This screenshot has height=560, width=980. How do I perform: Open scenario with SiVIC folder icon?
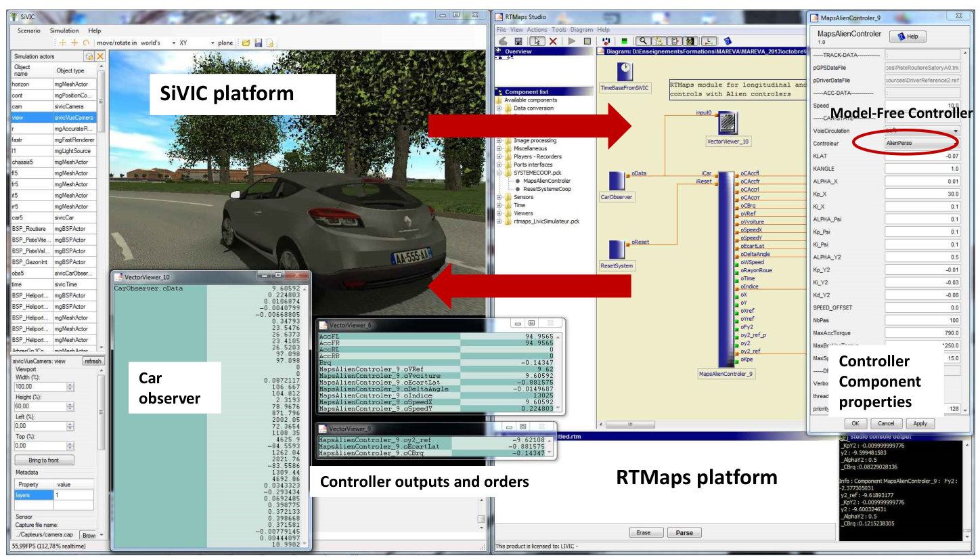(246, 43)
